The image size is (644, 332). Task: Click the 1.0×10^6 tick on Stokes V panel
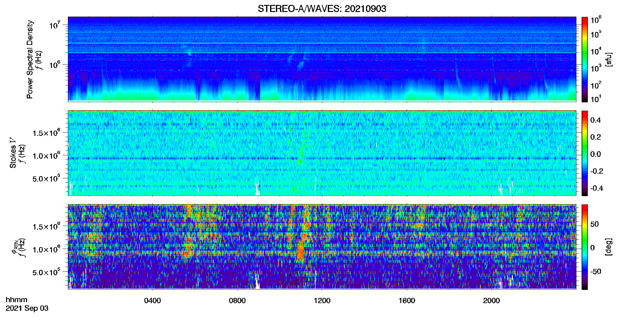pyautogui.click(x=47, y=155)
